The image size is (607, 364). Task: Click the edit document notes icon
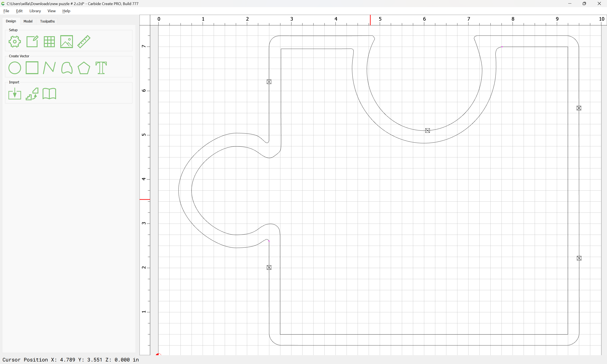(32, 42)
